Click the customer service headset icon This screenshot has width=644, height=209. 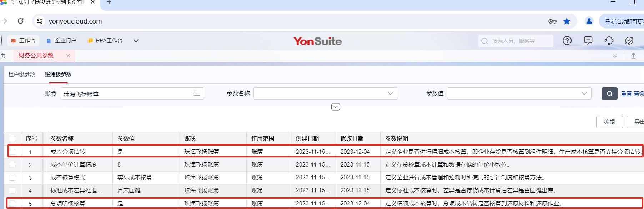[609, 41]
